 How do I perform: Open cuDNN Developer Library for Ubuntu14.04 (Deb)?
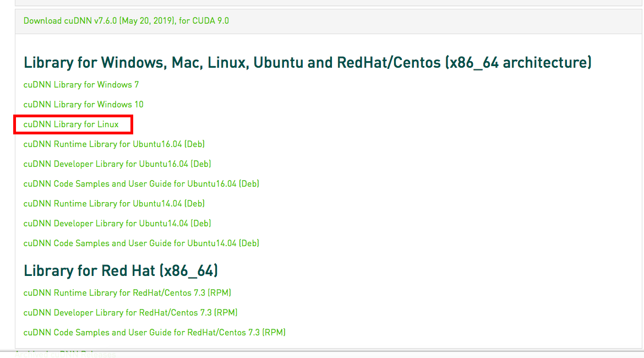click(117, 224)
